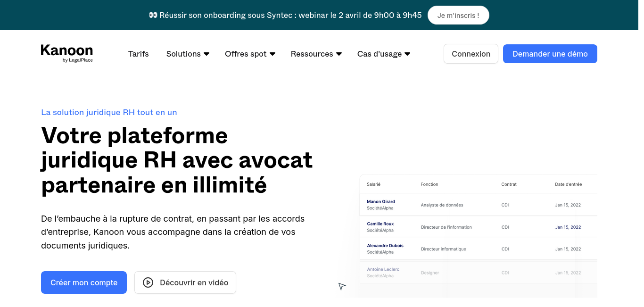Click the play icon beside Découvrir en vidéo
Screen dimensions: 644x307
148,282
